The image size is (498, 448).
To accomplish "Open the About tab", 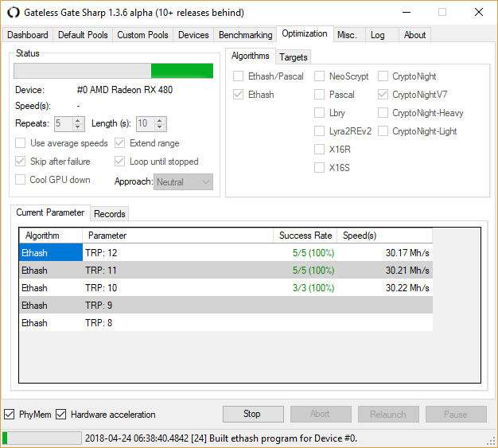I will pyautogui.click(x=414, y=35).
